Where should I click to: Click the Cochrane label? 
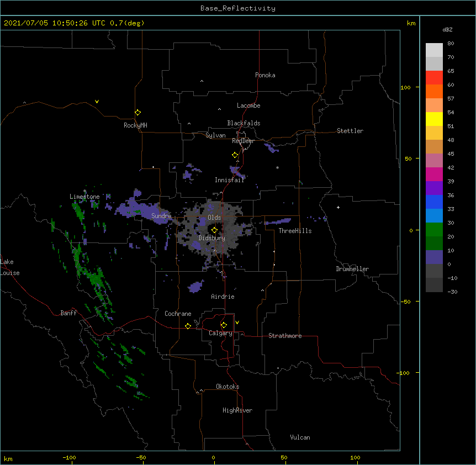pyautogui.click(x=178, y=314)
